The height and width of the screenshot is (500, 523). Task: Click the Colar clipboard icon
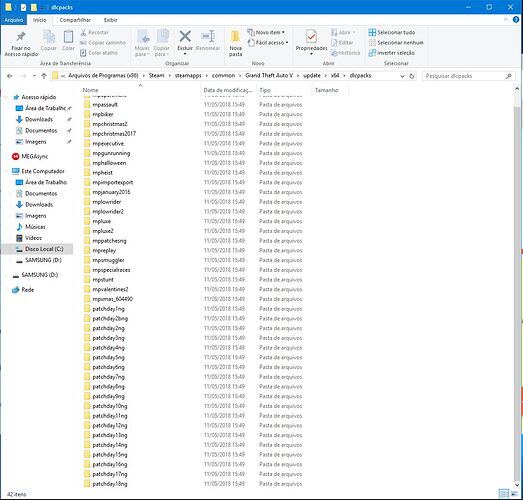pos(68,37)
